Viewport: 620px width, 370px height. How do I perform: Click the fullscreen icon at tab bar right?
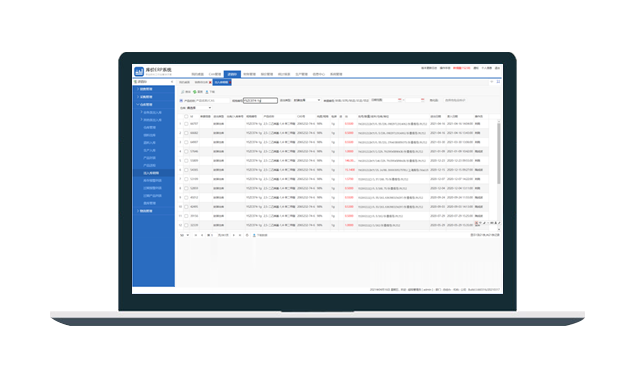[498, 82]
